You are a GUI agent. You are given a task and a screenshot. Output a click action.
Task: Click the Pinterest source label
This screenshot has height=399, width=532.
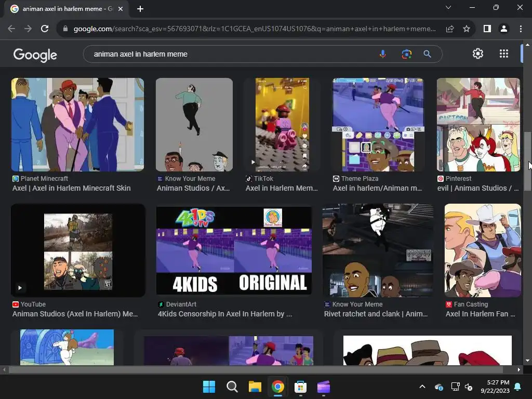click(458, 179)
